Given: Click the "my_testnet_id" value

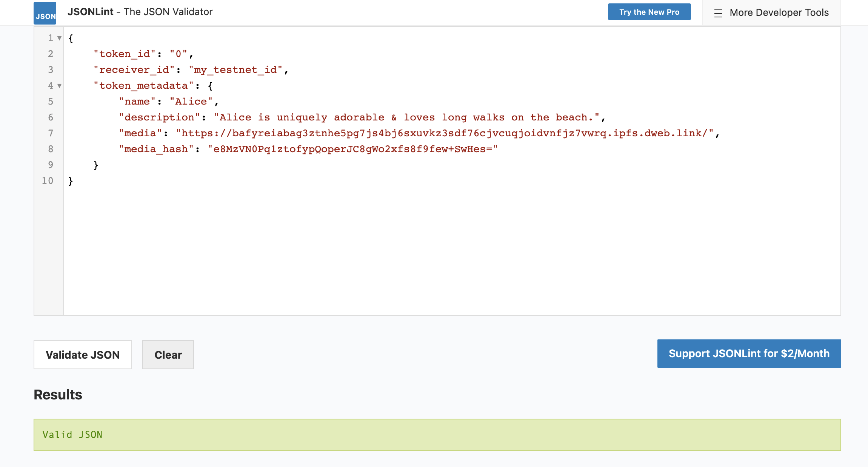Looking at the screenshot, I should [x=235, y=70].
